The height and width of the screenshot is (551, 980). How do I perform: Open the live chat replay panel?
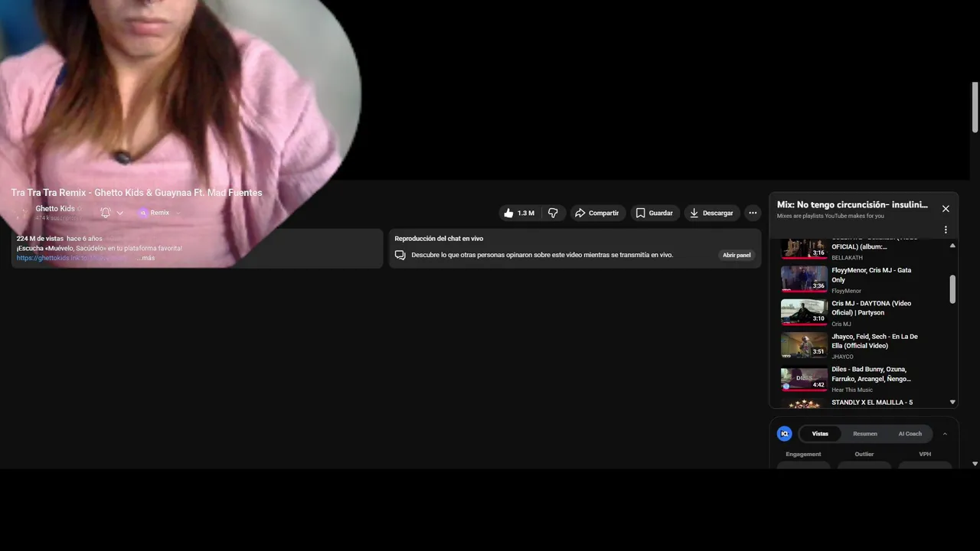click(737, 255)
